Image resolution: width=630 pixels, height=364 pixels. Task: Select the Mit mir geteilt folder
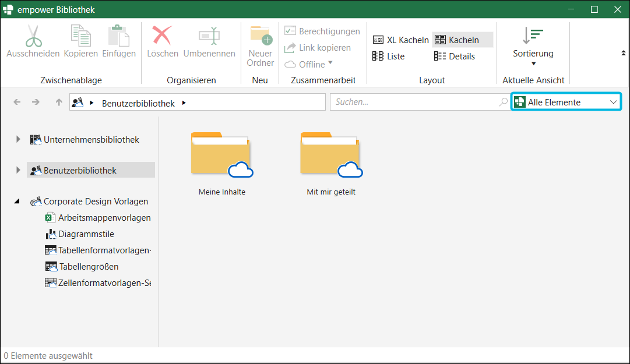[331, 164]
